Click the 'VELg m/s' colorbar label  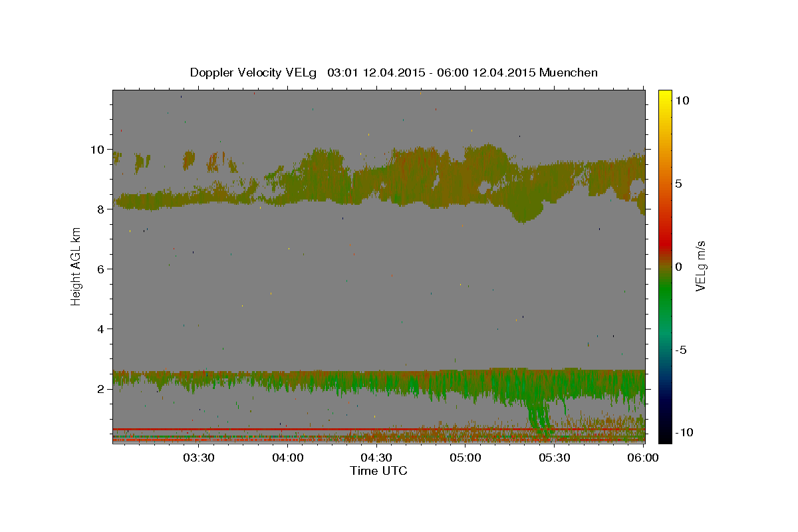coord(700,267)
